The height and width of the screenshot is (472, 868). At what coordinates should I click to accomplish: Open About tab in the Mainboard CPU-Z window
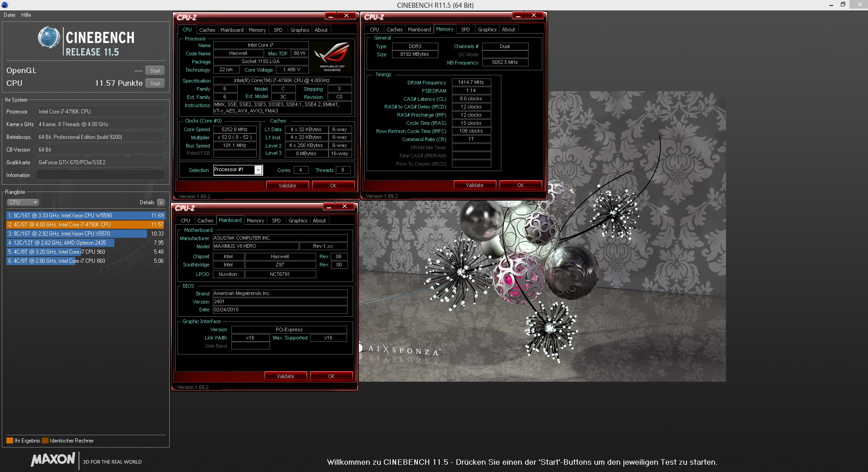click(319, 221)
